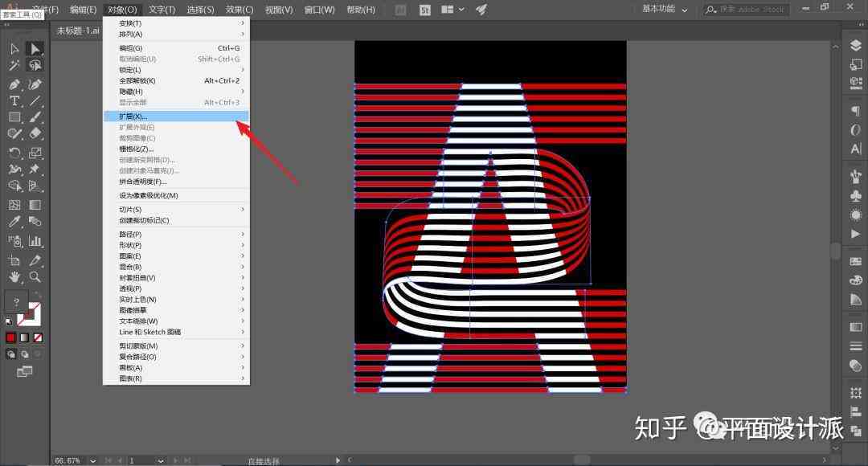Click the GPU performance rocket icon

(481, 10)
